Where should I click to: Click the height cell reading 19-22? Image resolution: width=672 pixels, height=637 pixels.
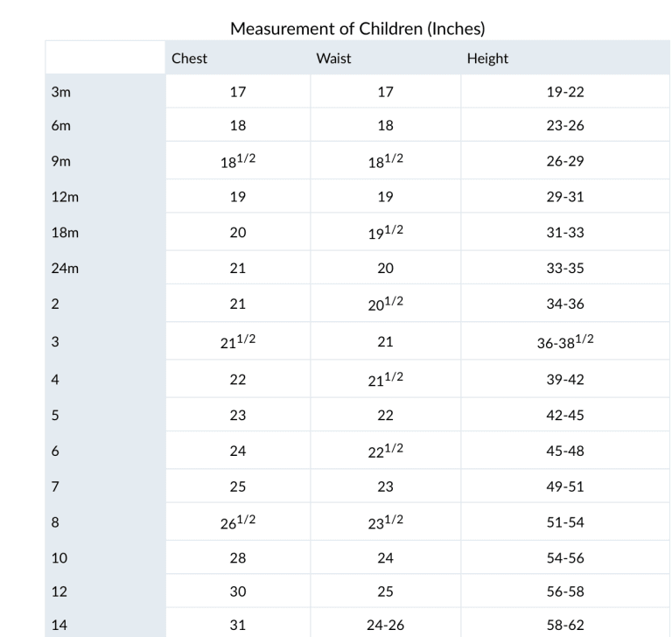565,92
